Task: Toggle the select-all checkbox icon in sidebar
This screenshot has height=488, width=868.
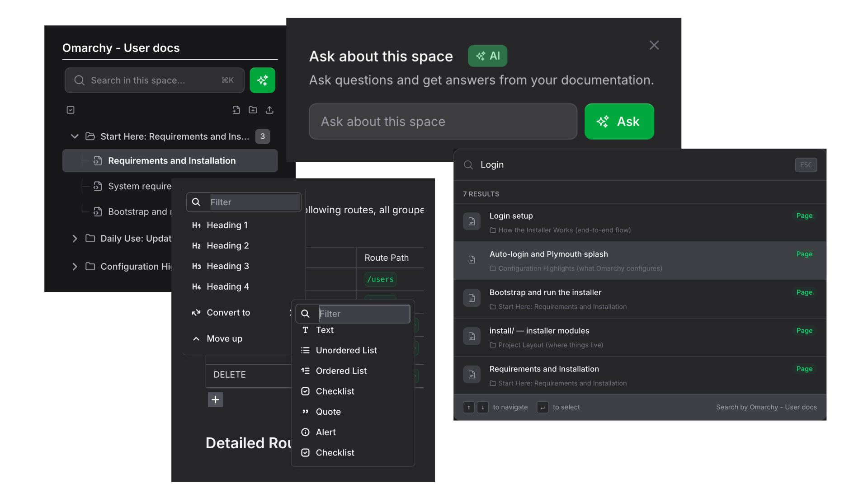Action: point(71,110)
